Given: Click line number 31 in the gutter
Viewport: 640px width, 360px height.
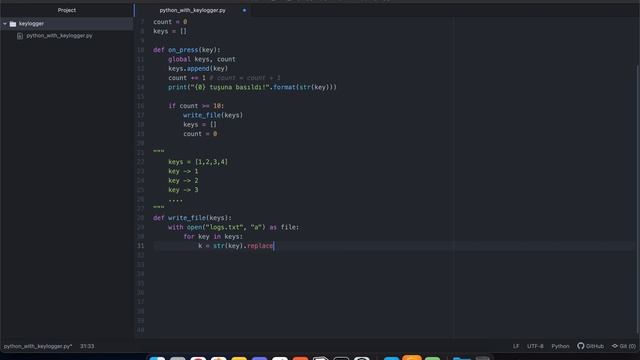Looking at the screenshot, I should pos(140,246).
